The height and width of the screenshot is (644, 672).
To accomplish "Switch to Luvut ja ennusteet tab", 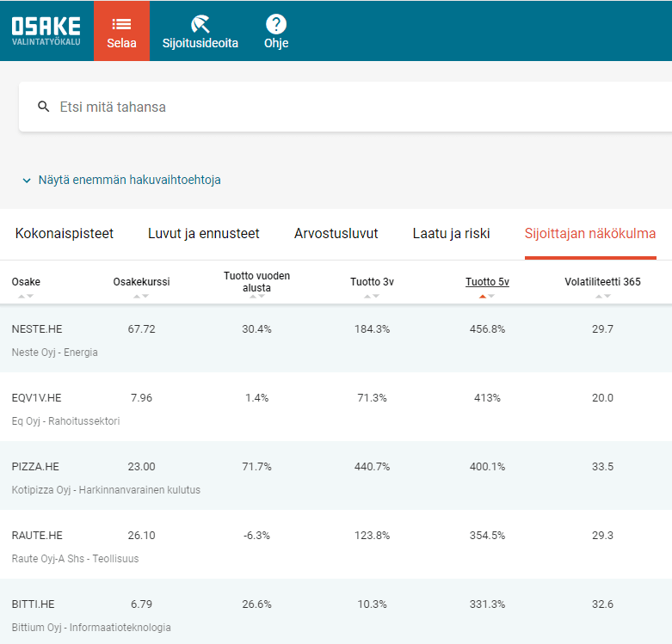I will tap(204, 234).
